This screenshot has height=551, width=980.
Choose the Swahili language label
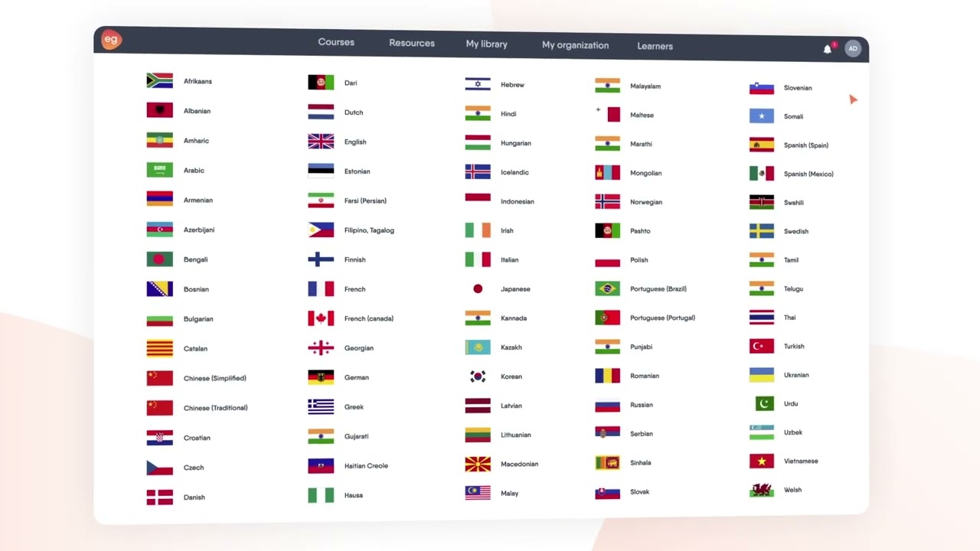(x=794, y=203)
